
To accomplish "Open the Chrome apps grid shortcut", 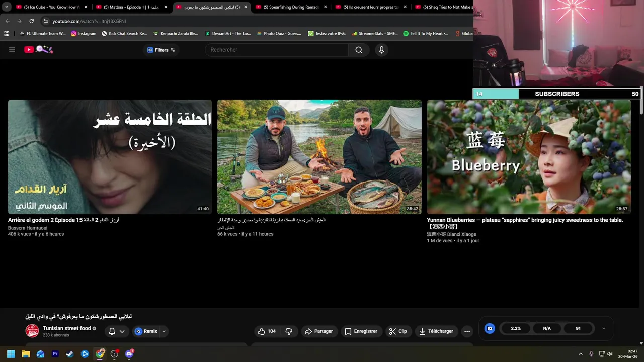I will [x=7, y=34].
